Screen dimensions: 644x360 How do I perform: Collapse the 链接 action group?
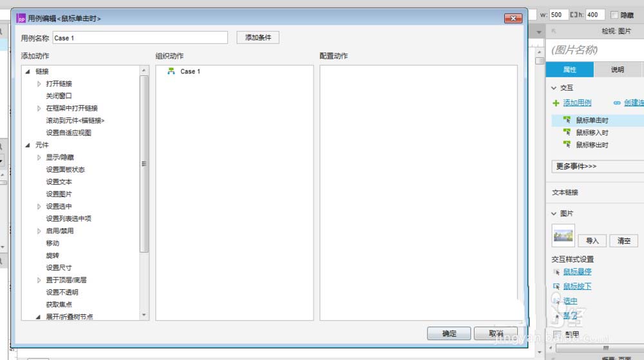coord(28,71)
